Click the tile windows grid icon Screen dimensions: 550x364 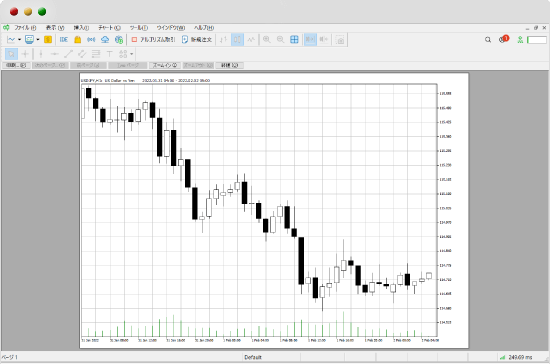click(x=294, y=40)
